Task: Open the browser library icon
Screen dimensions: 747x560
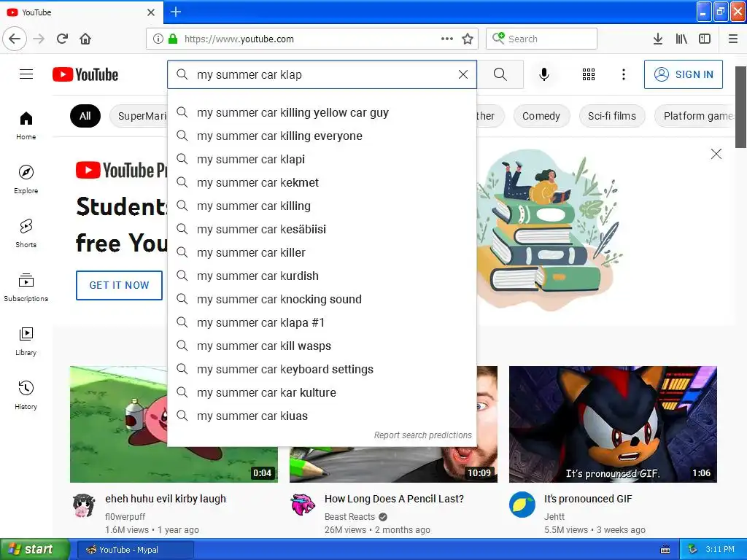Action: click(681, 39)
